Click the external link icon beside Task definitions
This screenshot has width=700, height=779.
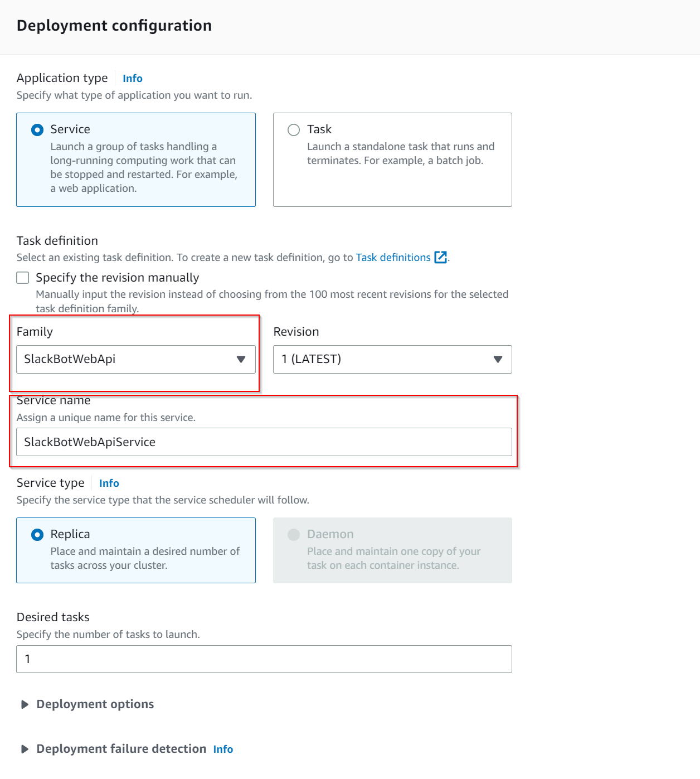click(x=440, y=258)
